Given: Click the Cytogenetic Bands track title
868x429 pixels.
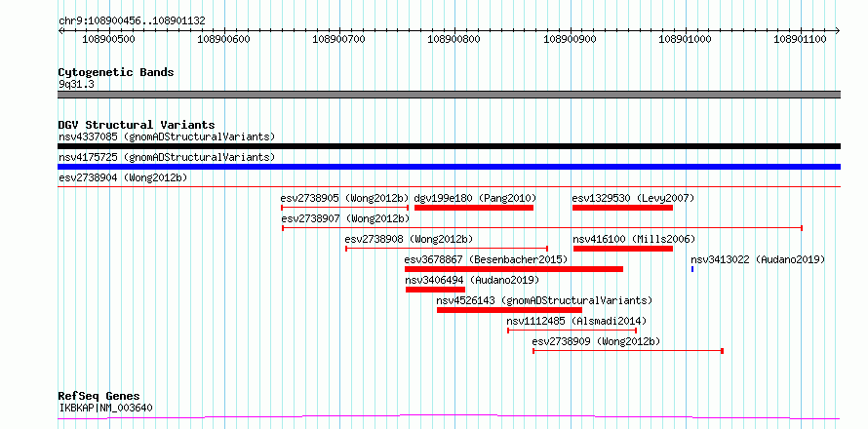Looking at the screenshot, I should [x=116, y=72].
